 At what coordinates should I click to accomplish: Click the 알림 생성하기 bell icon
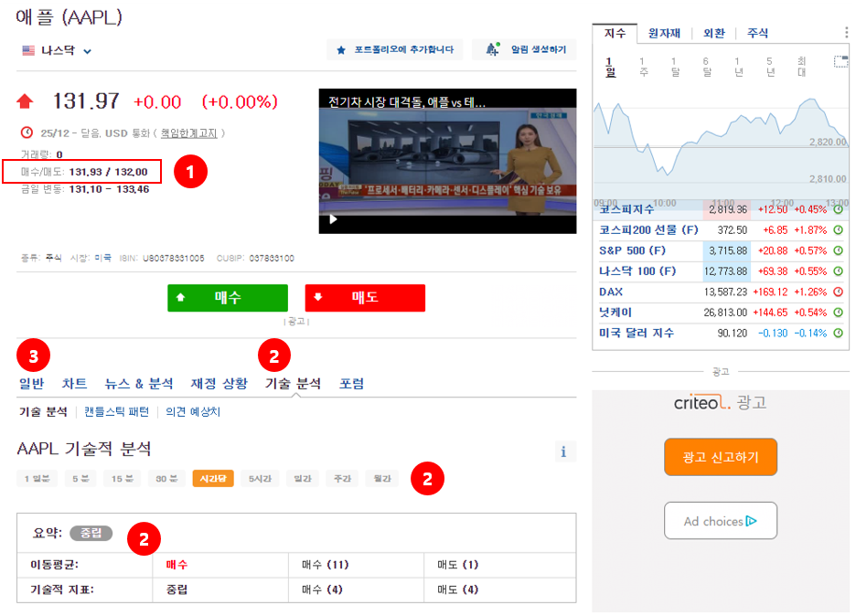click(x=492, y=49)
